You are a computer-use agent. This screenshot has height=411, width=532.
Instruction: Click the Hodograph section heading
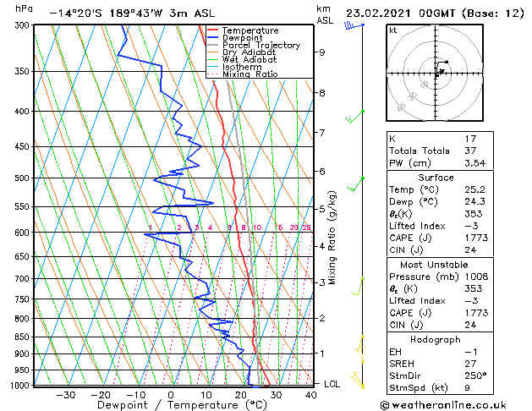tap(436, 339)
